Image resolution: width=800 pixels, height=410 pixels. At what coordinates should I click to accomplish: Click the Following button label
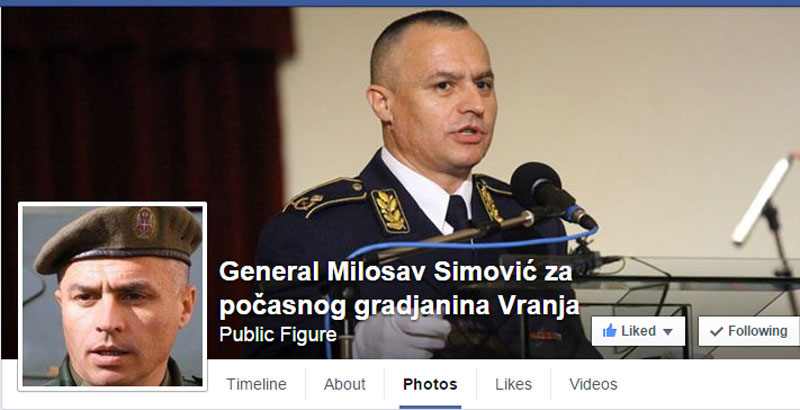pyautogui.click(x=758, y=331)
